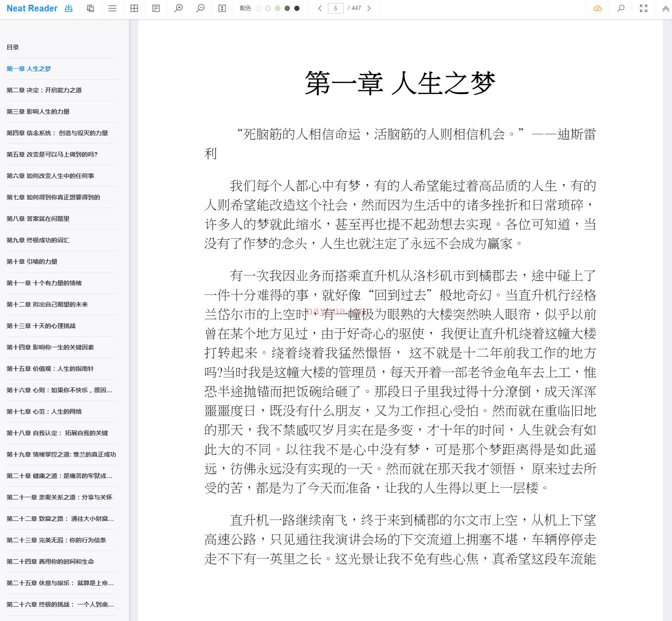
Task: Go to previous page arrow
Action: (x=320, y=8)
